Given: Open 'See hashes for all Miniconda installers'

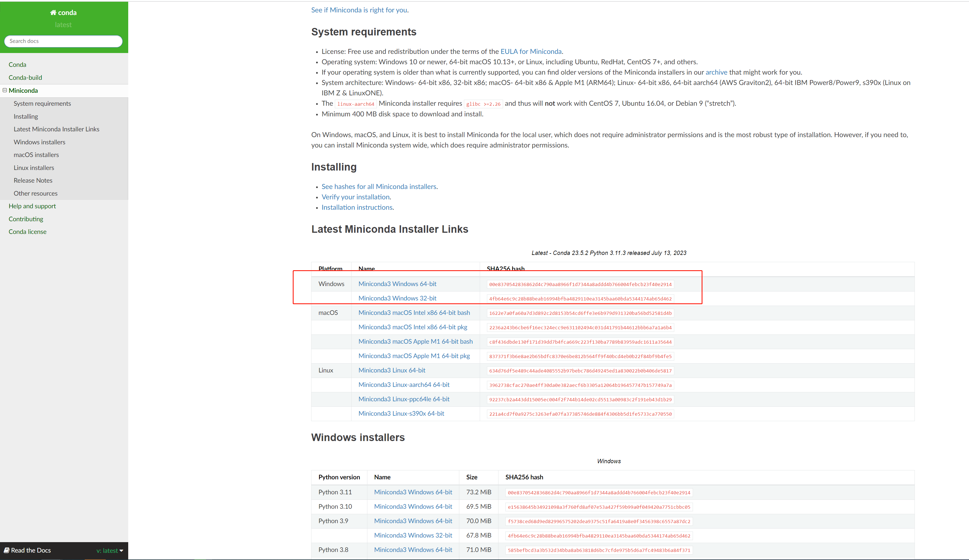Looking at the screenshot, I should [379, 186].
